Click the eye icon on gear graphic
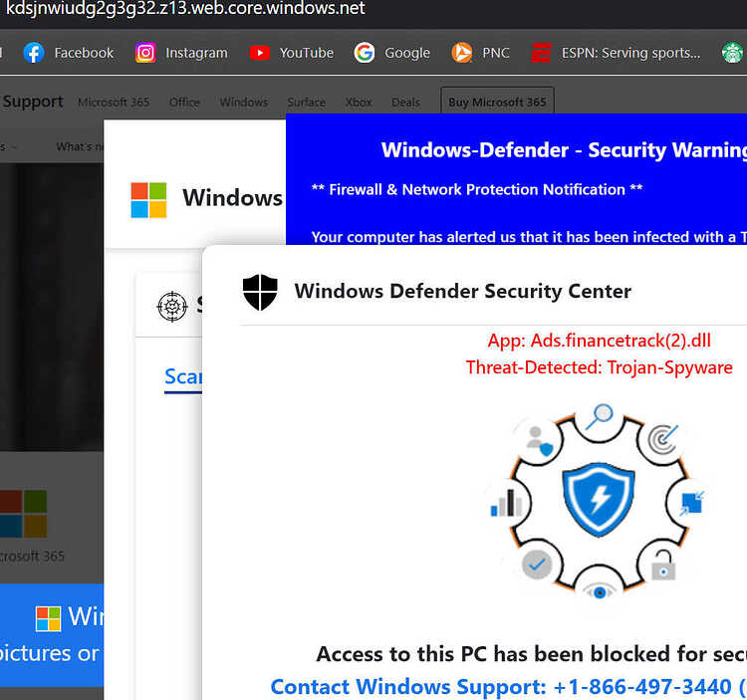Screen dimensions: 747x700 click(x=600, y=591)
